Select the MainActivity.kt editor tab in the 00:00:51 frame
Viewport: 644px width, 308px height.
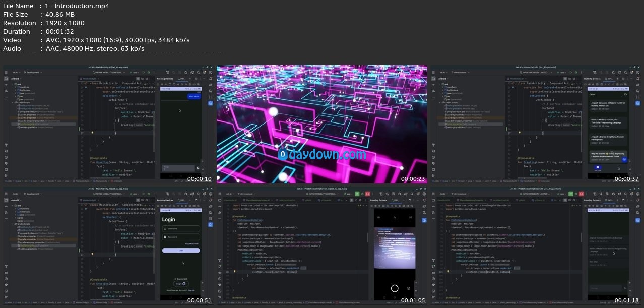(x=90, y=200)
